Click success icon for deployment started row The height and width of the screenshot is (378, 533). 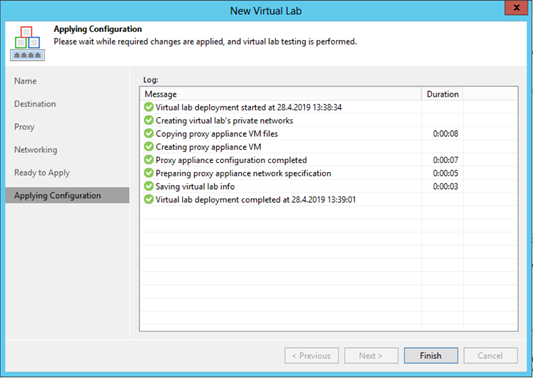tap(149, 107)
